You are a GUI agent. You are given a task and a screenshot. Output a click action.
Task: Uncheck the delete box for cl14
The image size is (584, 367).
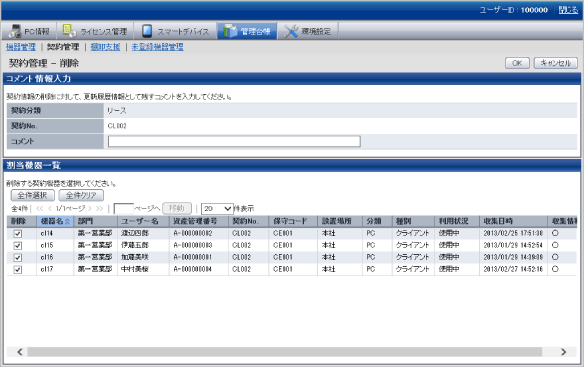pos(18,234)
